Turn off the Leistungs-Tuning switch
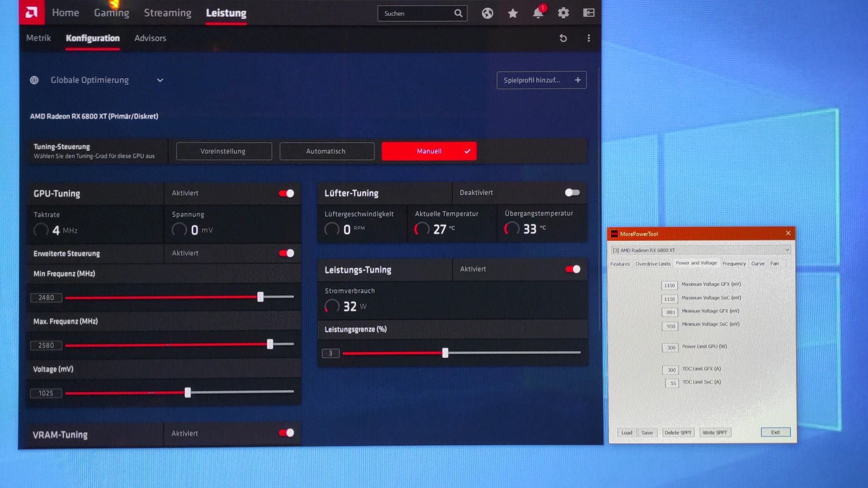This screenshot has height=488, width=868. click(572, 269)
